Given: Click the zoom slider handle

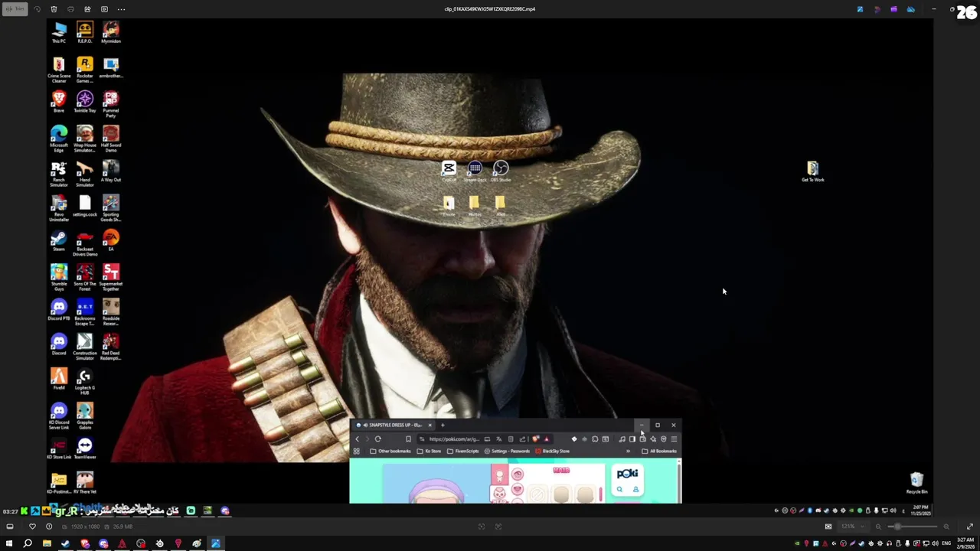Looking at the screenshot, I should click(897, 527).
